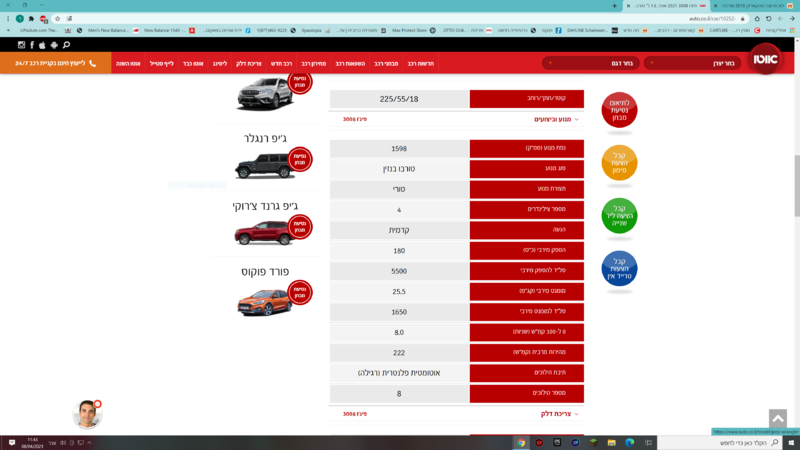The height and width of the screenshot is (450, 800).
Task: Click browser home icon
Action: (x=757, y=18)
